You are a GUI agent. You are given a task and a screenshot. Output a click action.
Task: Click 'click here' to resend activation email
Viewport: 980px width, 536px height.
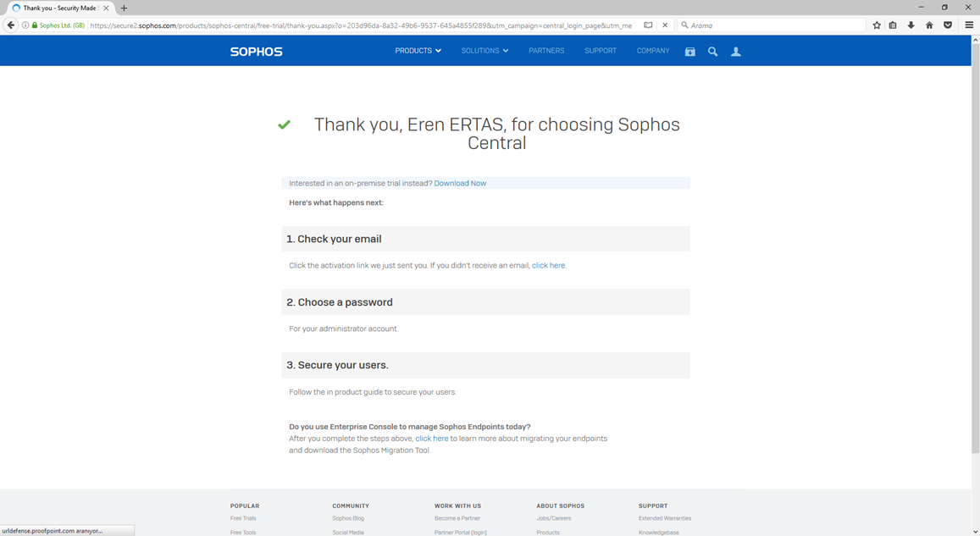(548, 266)
